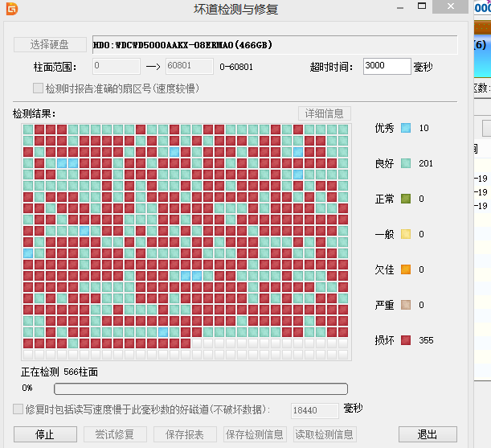Click the 保存检测信息 button
The width and height of the screenshot is (491, 448).
point(255,434)
